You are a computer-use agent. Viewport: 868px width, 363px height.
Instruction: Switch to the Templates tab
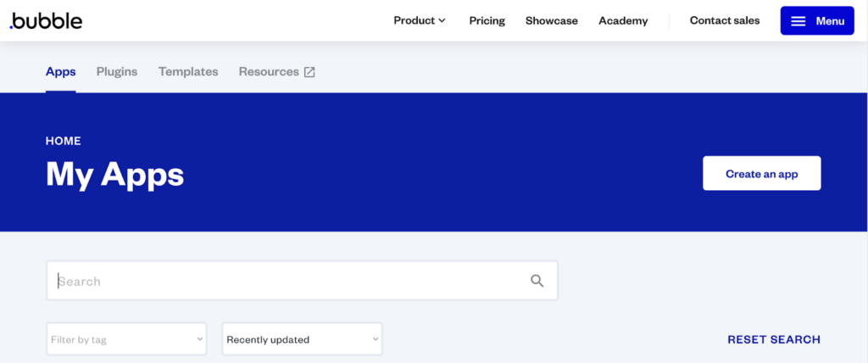tap(188, 71)
